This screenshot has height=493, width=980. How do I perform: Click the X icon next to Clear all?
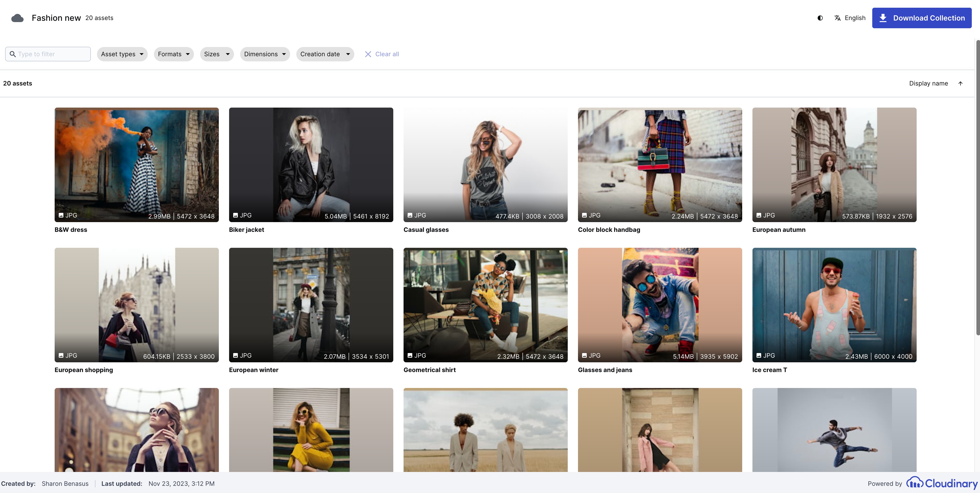(x=368, y=54)
